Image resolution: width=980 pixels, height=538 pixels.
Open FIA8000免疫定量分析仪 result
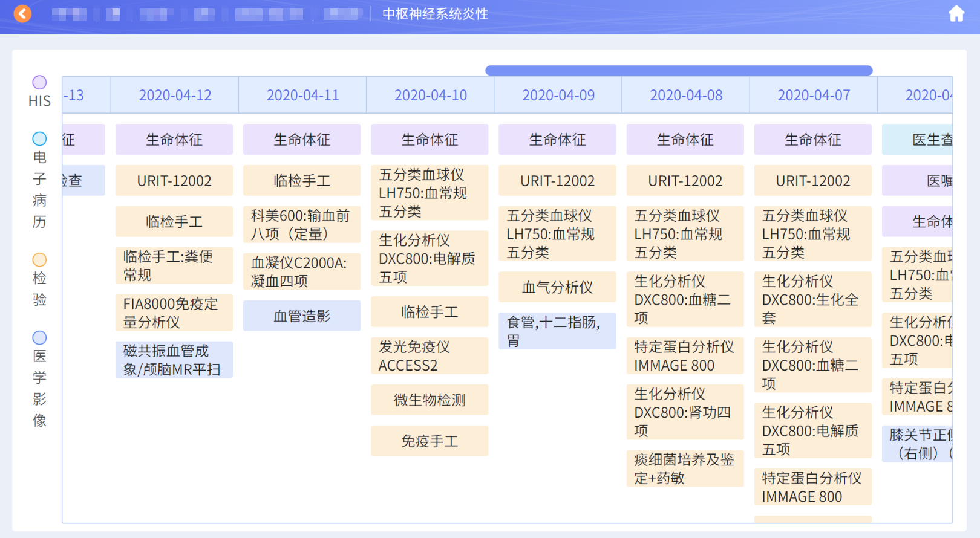click(x=174, y=313)
